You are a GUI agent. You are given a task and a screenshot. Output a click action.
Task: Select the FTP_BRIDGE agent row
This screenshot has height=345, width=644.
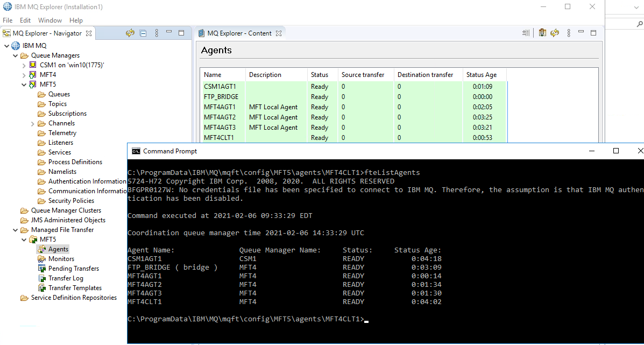354,97
